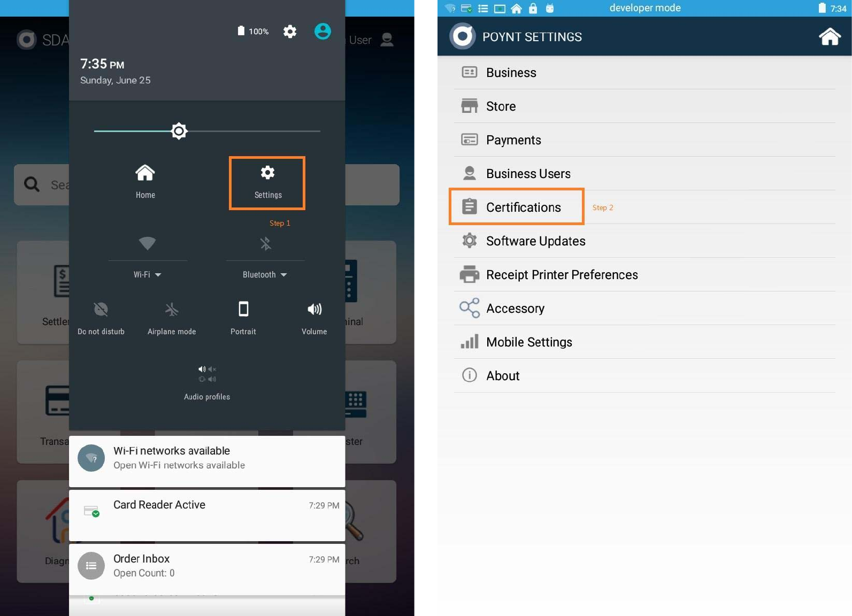852x616 pixels.
Task: Toggle Airplane mode
Action: point(172,319)
